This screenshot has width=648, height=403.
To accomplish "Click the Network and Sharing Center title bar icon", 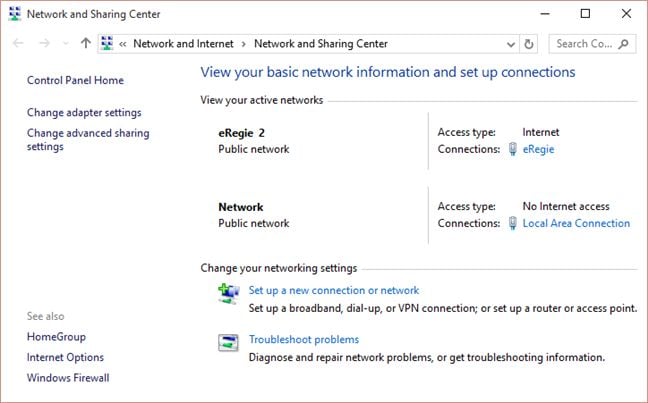I will [14, 14].
